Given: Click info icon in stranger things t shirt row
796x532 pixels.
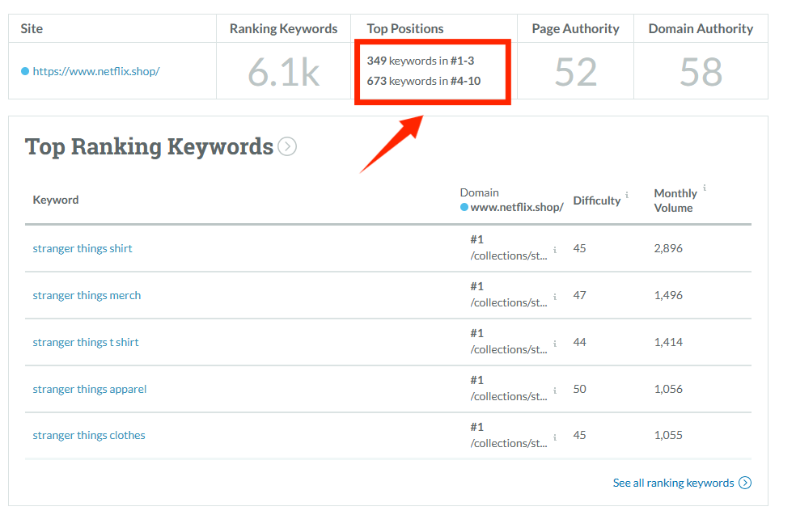Looking at the screenshot, I should pos(554,344).
